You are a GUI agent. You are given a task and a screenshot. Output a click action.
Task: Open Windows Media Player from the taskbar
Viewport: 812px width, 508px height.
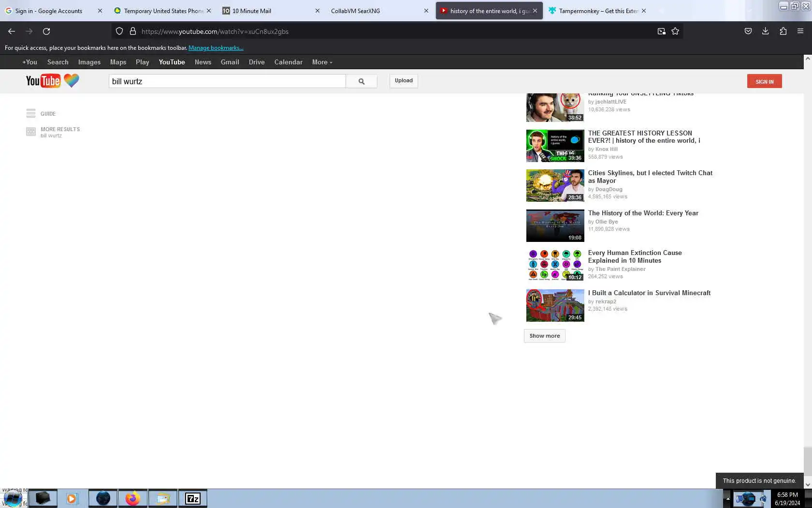(72, 498)
